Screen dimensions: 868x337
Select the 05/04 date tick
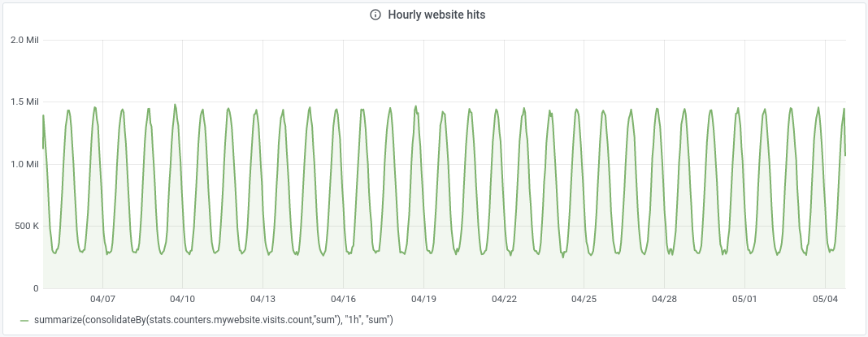[x=825, y=300]
